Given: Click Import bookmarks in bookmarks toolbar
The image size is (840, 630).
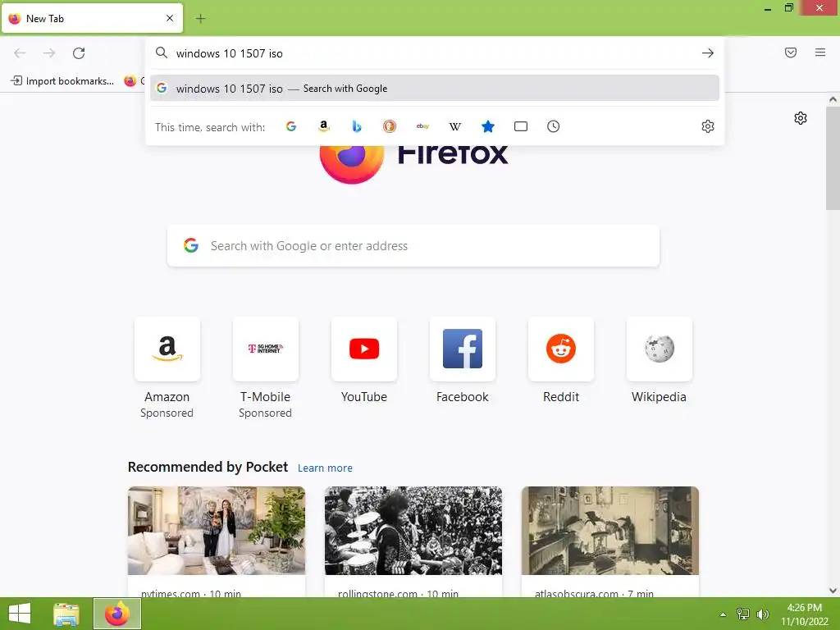Looking at the screenshot, I should point(62,81).
